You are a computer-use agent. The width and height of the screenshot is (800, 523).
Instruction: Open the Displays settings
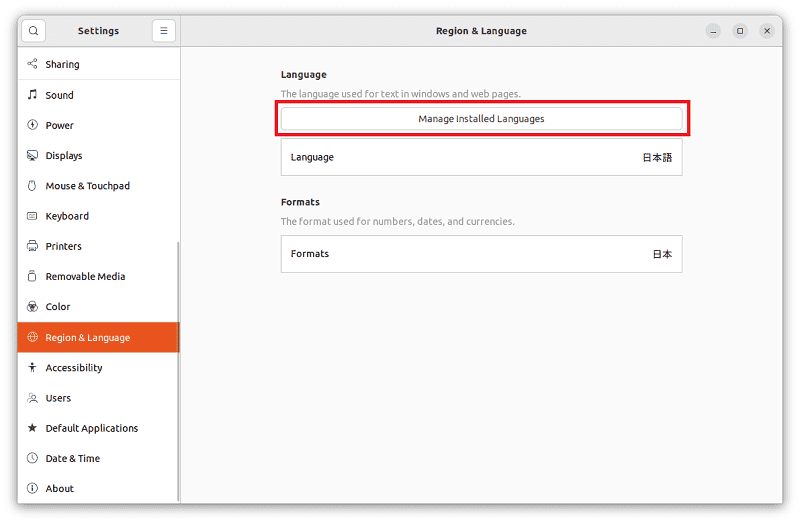98,155
